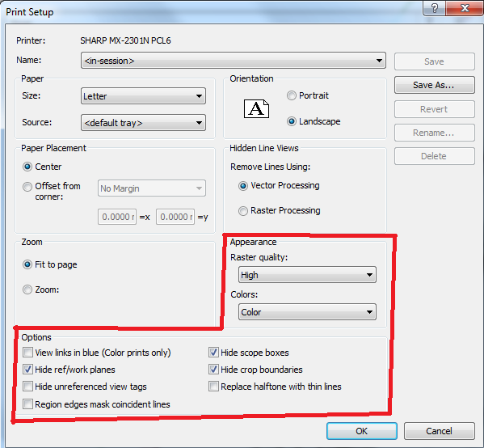The image size is (484, 448).
Task: Open the Raster quality dropdown
Action: click(307, 275)
